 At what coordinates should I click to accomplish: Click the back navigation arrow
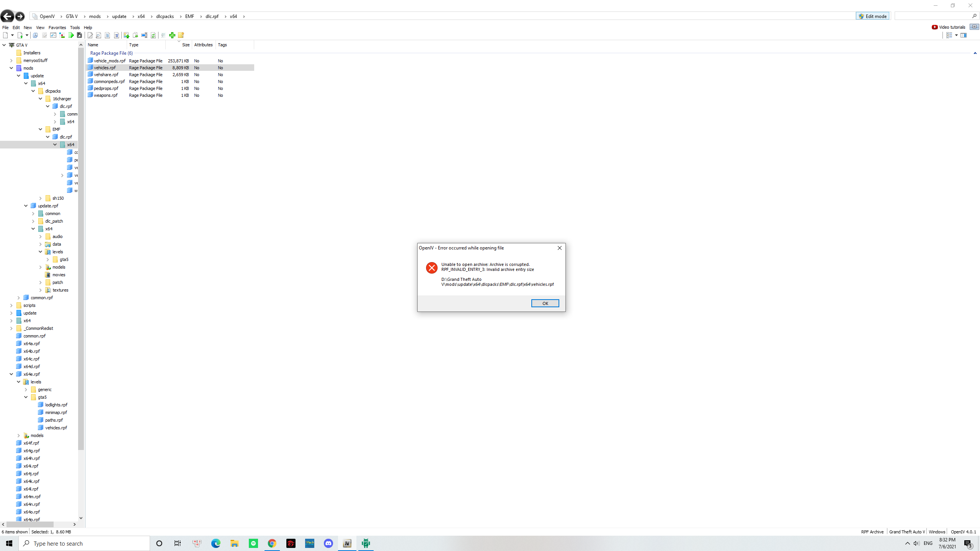click(x=7, y=16)
